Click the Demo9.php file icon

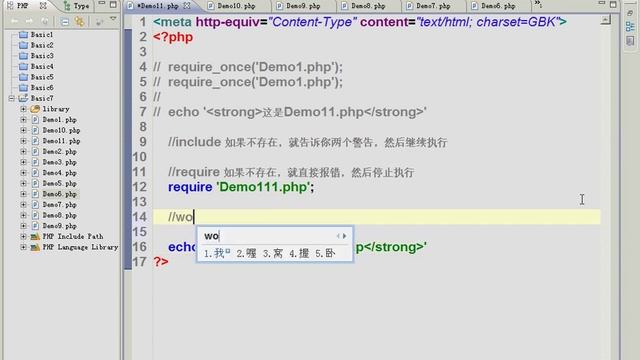click(36, 226)
